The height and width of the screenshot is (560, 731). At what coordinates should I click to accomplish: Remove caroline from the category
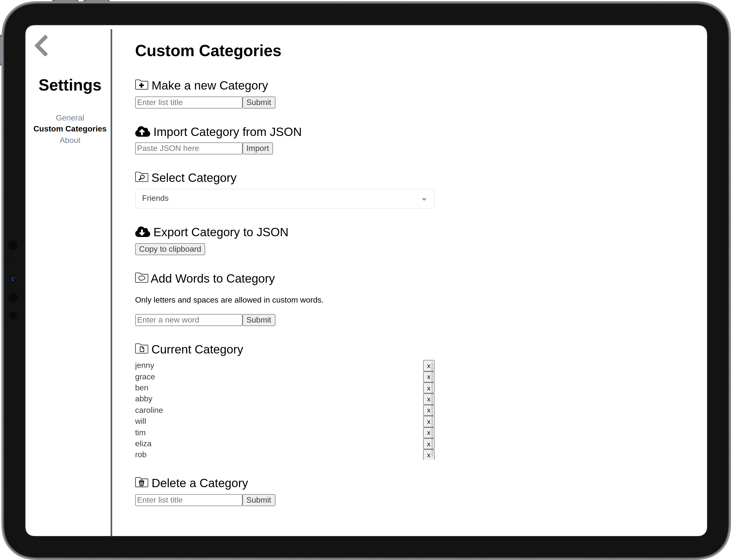[x=429, y=410]
